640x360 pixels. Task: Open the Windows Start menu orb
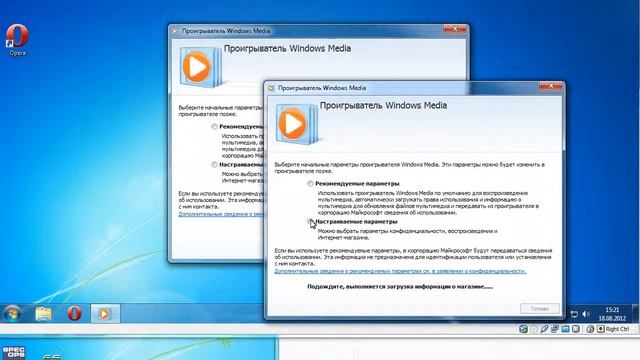point(13,313)
